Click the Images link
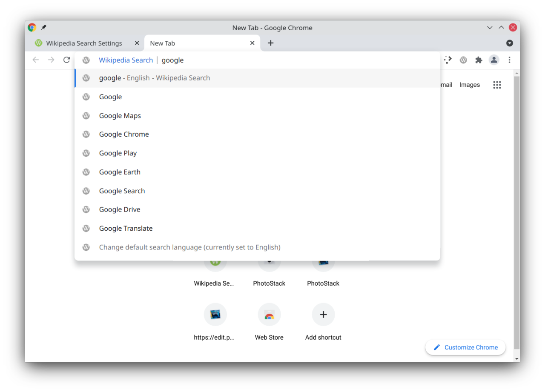The height and width of the screenshot is (392, 545). tap(470, 85)
